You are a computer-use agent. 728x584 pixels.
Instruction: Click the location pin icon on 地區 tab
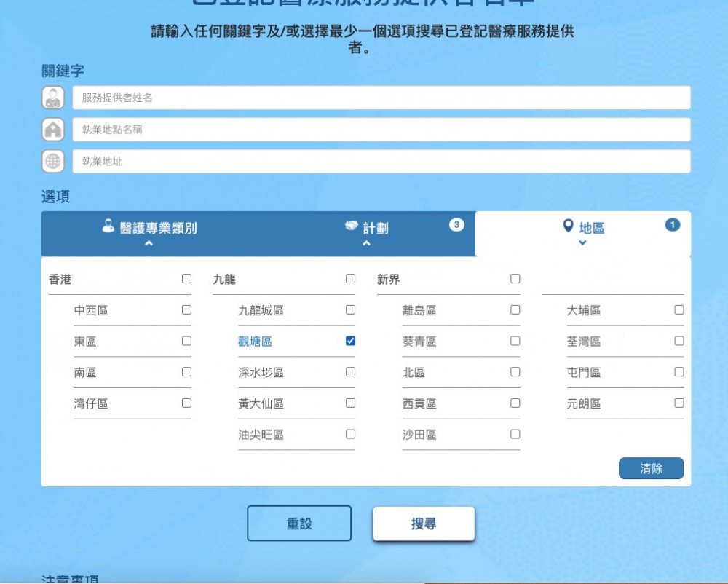pyautogui.click(x=569, y=226)
